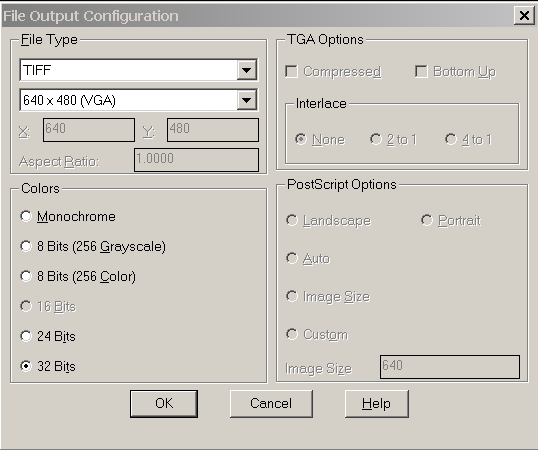The height and width of the screenshot is (450, 538).
Task: Close the File Output Configuration dialog
Action: [524, 15]
